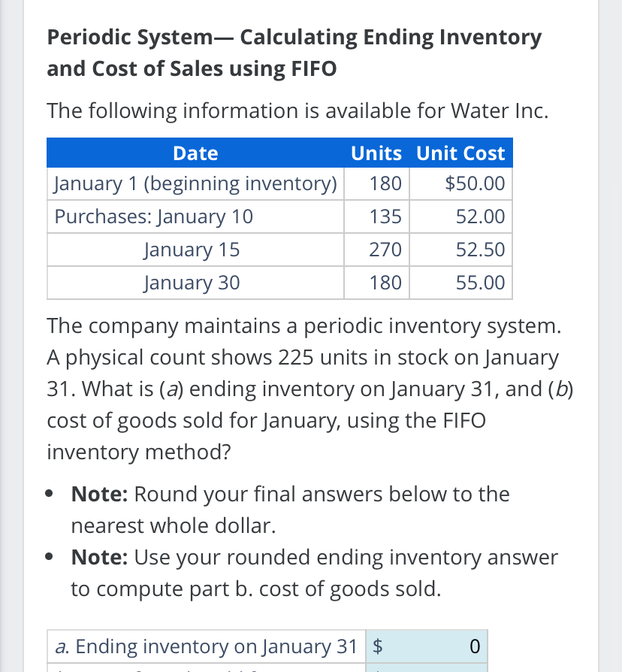Viewport: 622px width, 672px height.
Task: Click the label a. Ending inventory on January 31
Action: click(206, 646)
